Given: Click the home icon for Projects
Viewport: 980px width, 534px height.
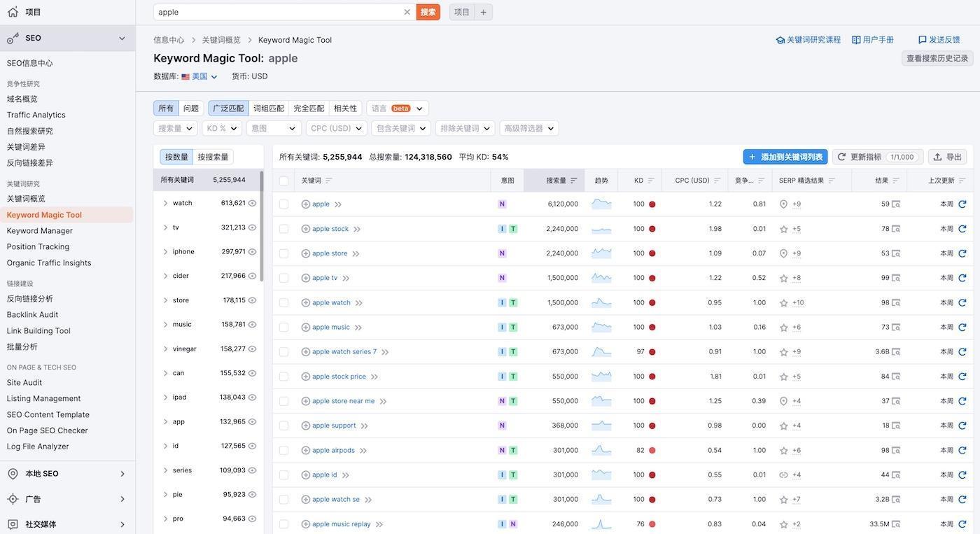Looking at the screenshot, I should tap(13, 12).
